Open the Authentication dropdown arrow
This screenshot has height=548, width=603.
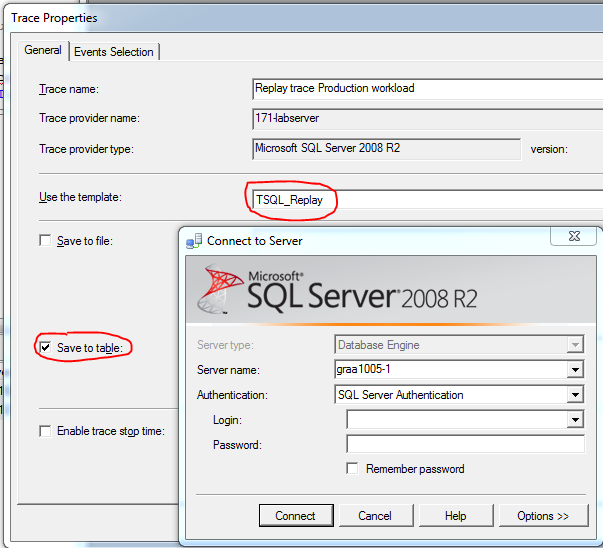pyautogui.click(x=575, y=395)
